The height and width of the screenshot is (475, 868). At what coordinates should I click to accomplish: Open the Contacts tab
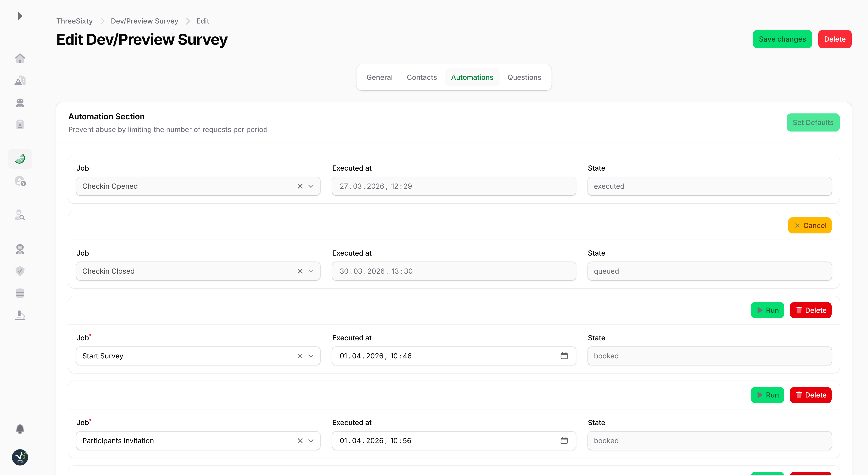point(422,77)
